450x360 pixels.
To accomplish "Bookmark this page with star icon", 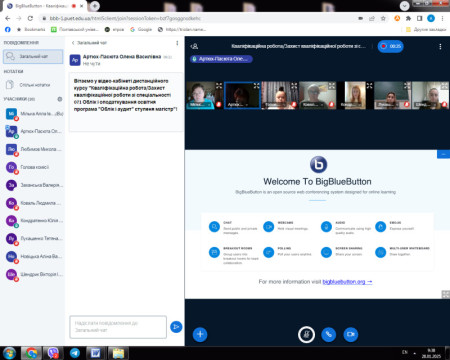I will (x=383, y=18).
